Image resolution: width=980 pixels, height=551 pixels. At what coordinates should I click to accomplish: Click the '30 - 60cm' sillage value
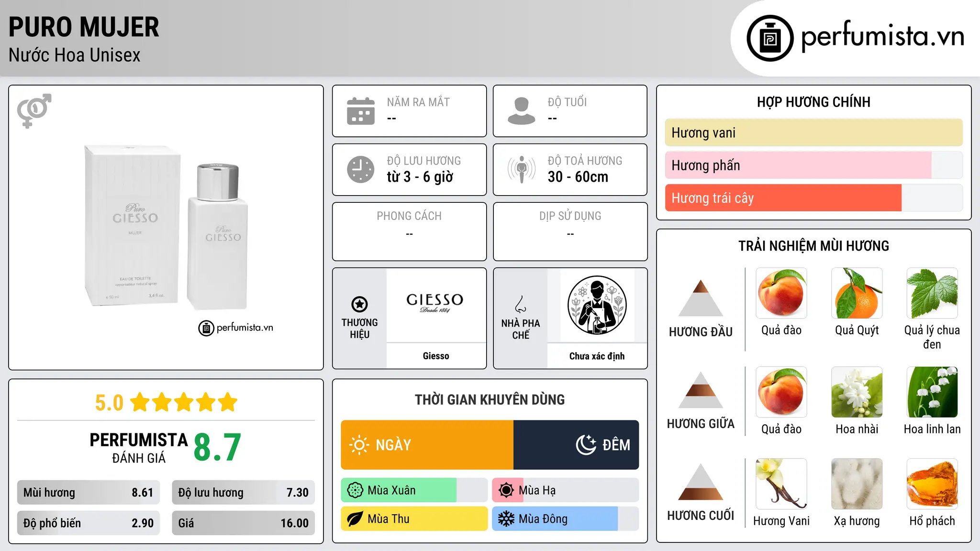[578, 176]
